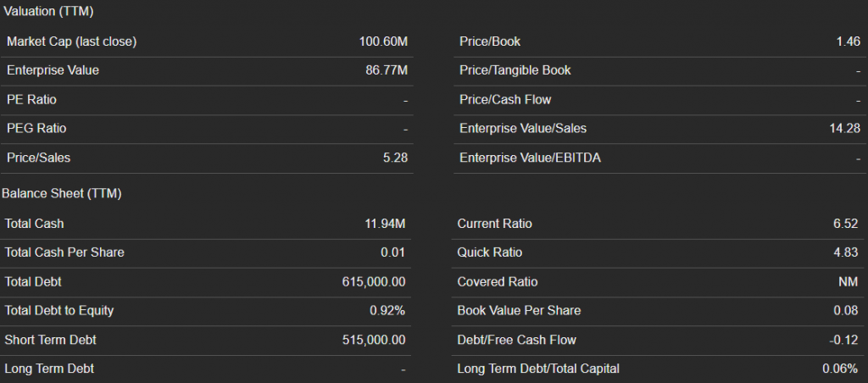The image size is (868, 383).
Task: Click the Price/Cash Flow label
Action: click(x=505, y=100)
